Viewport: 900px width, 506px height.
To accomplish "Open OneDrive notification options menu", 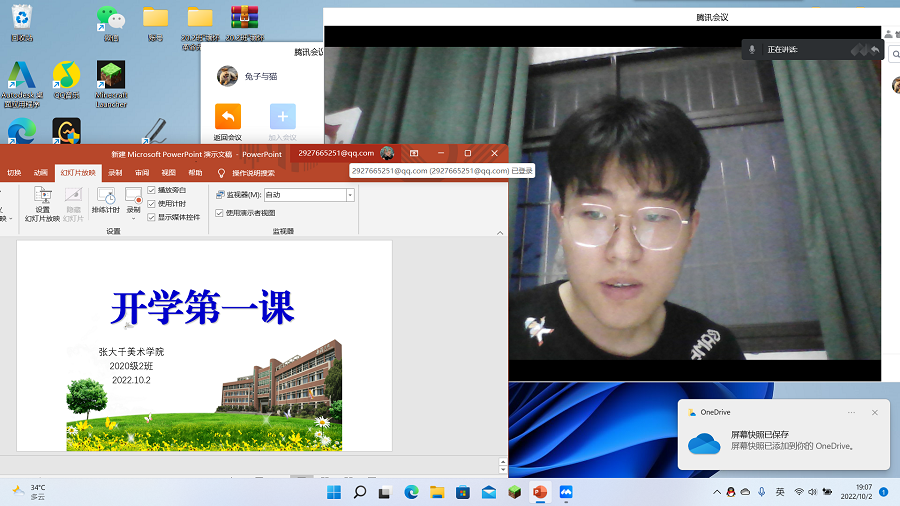I will tap(851, 412).
